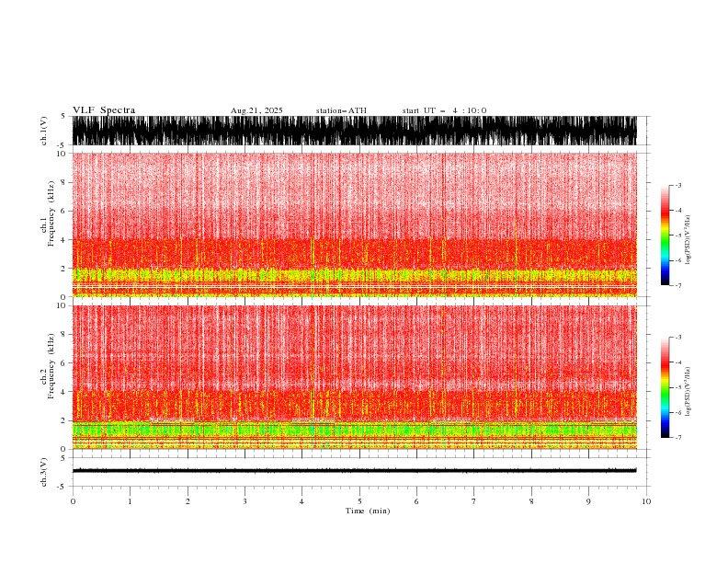Screen dimensions: 728x563
Task: Click inside the ch.1 voltage waveform panel
Action: pos(355,131)
